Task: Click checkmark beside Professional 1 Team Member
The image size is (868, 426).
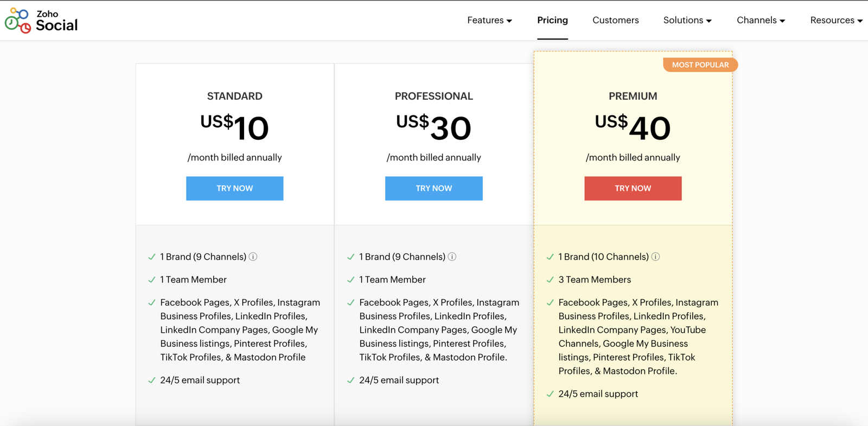Action: click(x=351, y=280)
